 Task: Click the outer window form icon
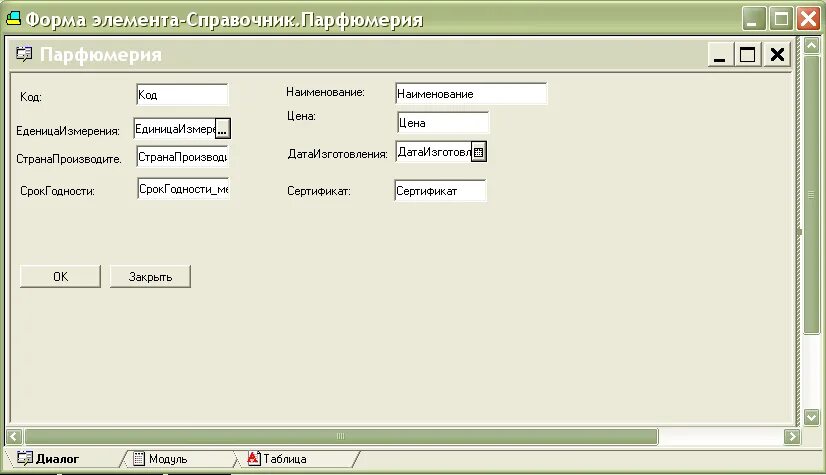point(13,19)
